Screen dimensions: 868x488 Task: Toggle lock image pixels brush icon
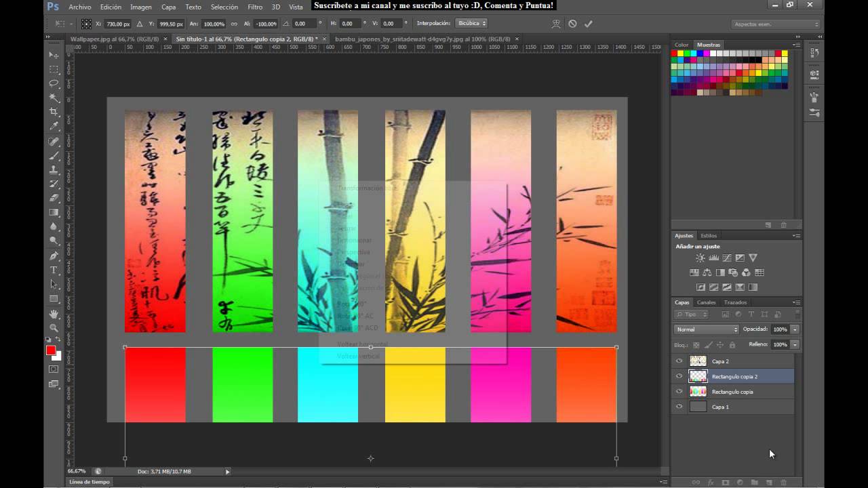pyautogui.click(x=709, y=345)
